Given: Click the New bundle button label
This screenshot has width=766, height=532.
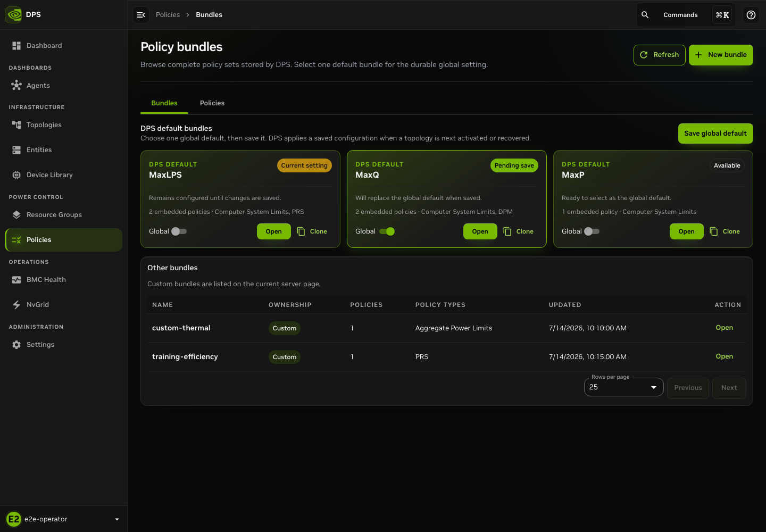Looking at the screenshot, I should [x=727, y=55].
